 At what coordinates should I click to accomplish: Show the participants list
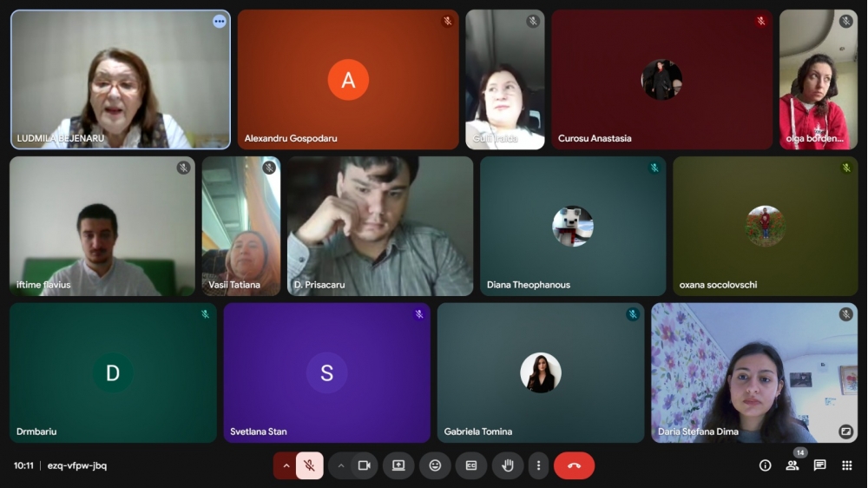[792, 465]
